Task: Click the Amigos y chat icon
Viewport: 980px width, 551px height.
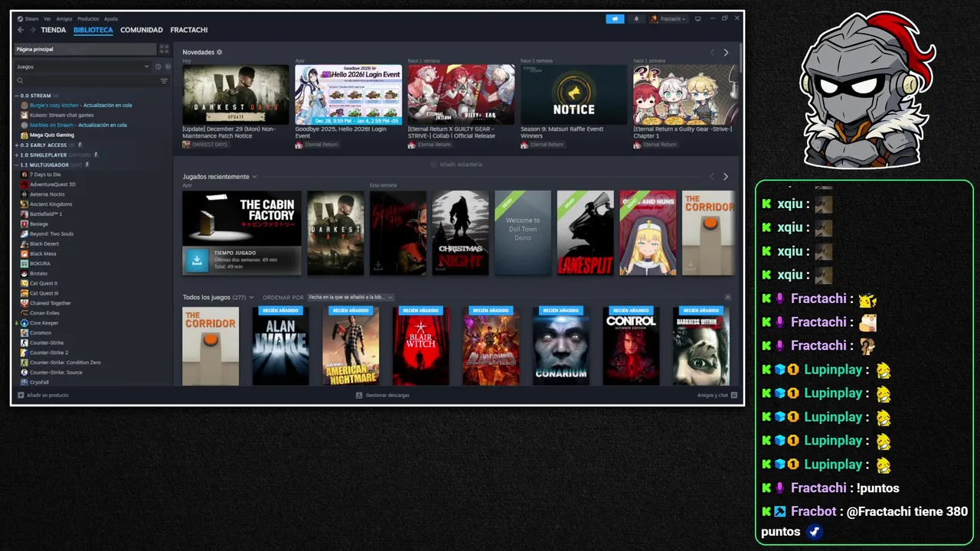Action: coord(733,395)
